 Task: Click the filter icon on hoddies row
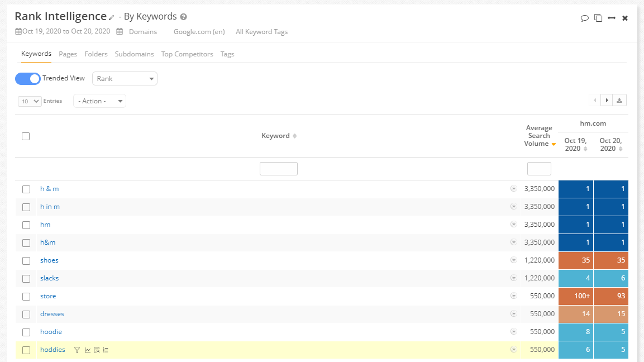point(77,350)
